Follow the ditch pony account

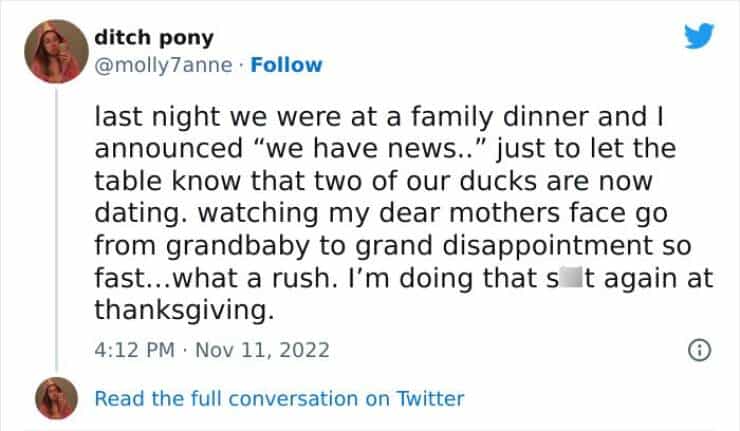(x=286, y=65)
